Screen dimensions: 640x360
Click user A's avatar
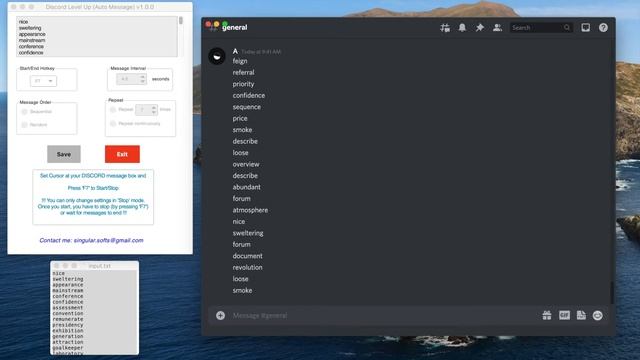(217, 56)
